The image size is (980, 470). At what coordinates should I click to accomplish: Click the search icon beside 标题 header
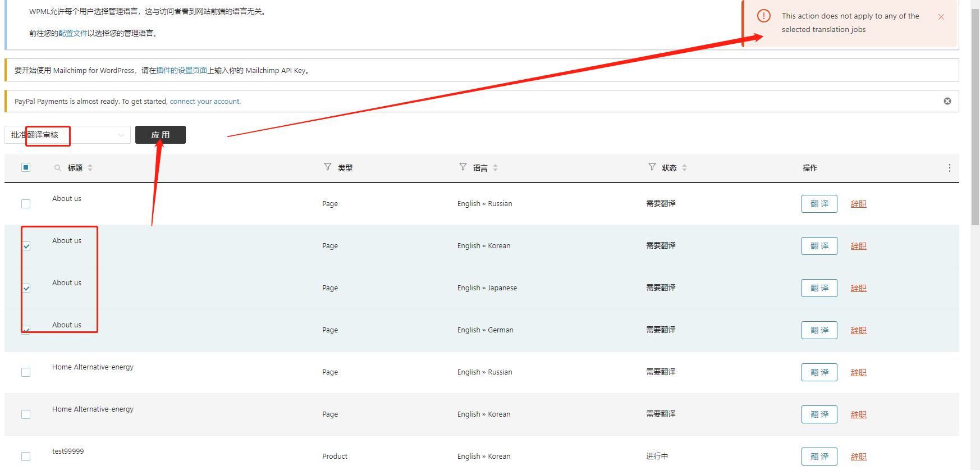tap(57, 168)
